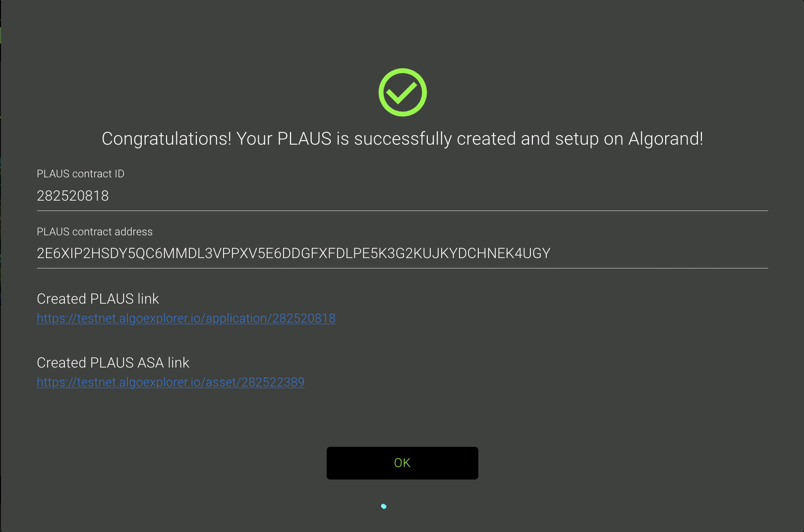Image resolution: width=804 pixels, height=532 pixels.
Task: Select the PLAUS contract address field
Action: 402,254
